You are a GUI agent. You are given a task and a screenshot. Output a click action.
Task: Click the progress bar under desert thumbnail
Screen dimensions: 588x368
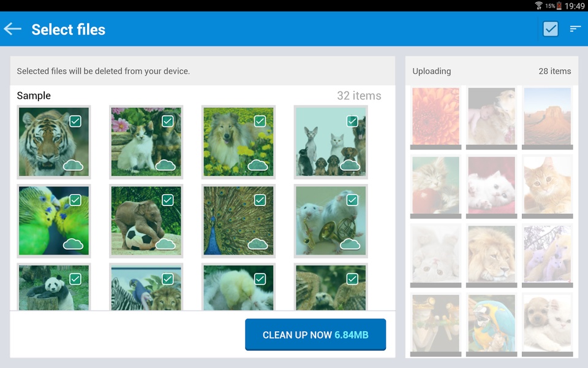pyautogui.click(x=547, y=147)
